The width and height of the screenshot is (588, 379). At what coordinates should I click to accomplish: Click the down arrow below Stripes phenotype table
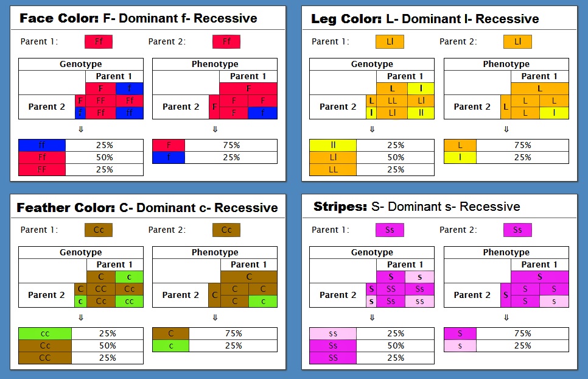click(x=506, y=317)
